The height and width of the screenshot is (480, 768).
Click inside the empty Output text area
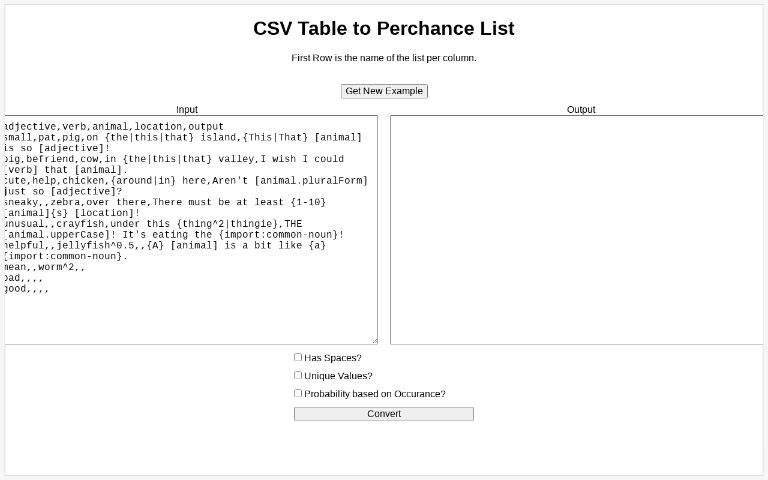pyautogui.click(x=575, y=230)
